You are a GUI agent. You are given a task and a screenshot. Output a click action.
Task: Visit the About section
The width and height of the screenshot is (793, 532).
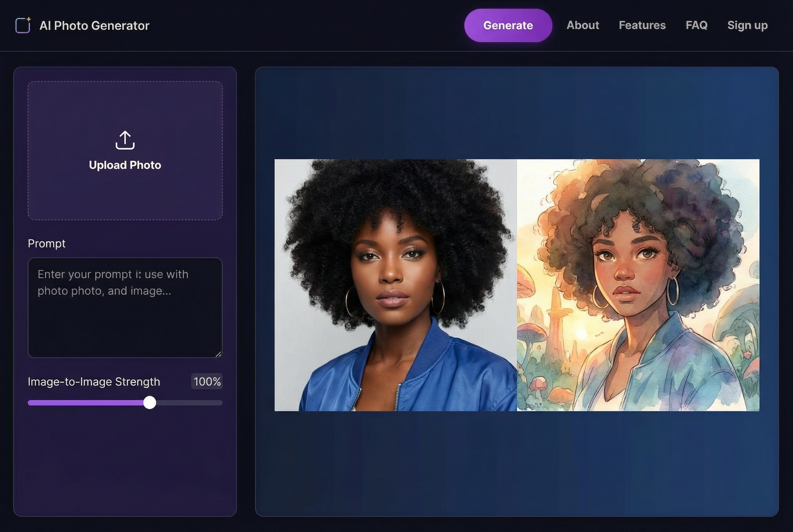tap(583, 25)
